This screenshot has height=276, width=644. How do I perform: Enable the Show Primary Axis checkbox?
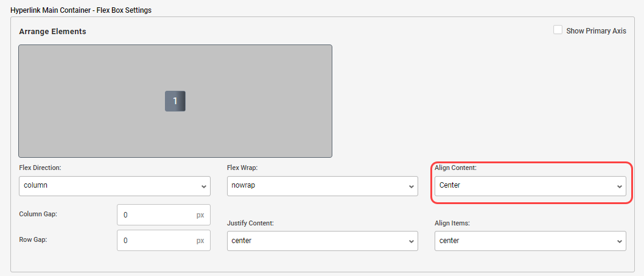tap(558, 30)
